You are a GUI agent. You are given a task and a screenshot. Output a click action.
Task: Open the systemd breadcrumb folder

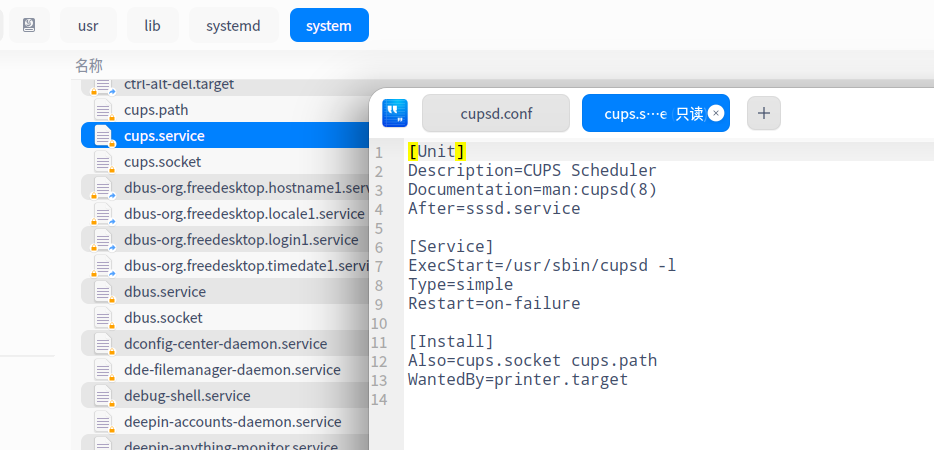click(x=233, y=25)
